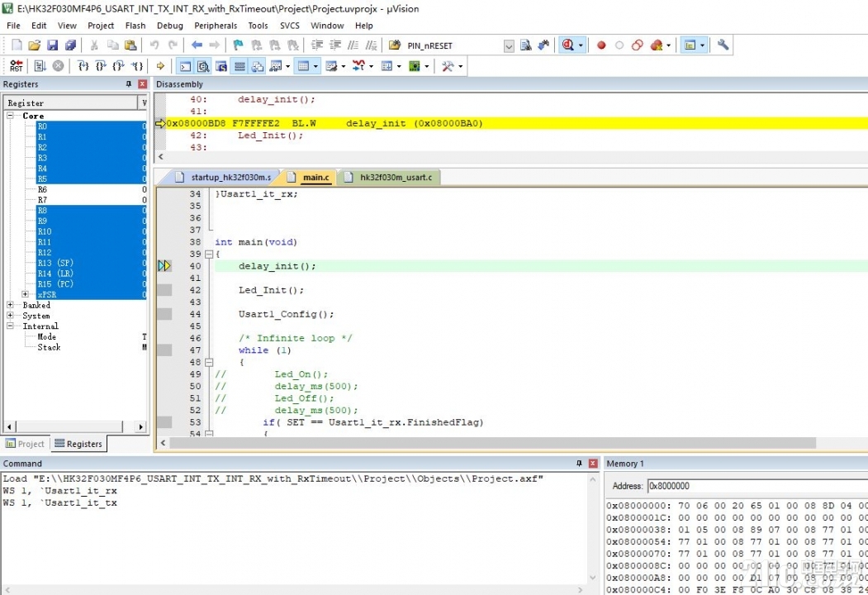Open the Peripherals menu

(x=216, y=26)
